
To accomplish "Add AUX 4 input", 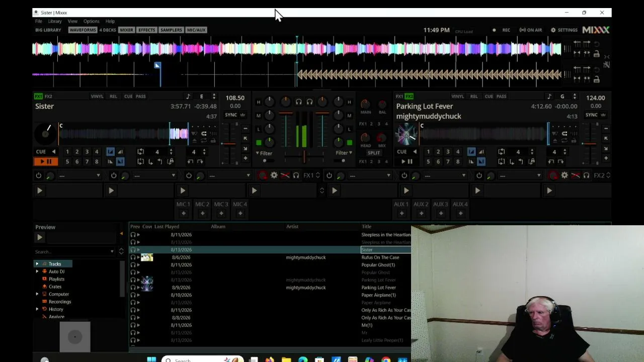I will [x=460, y=214].
